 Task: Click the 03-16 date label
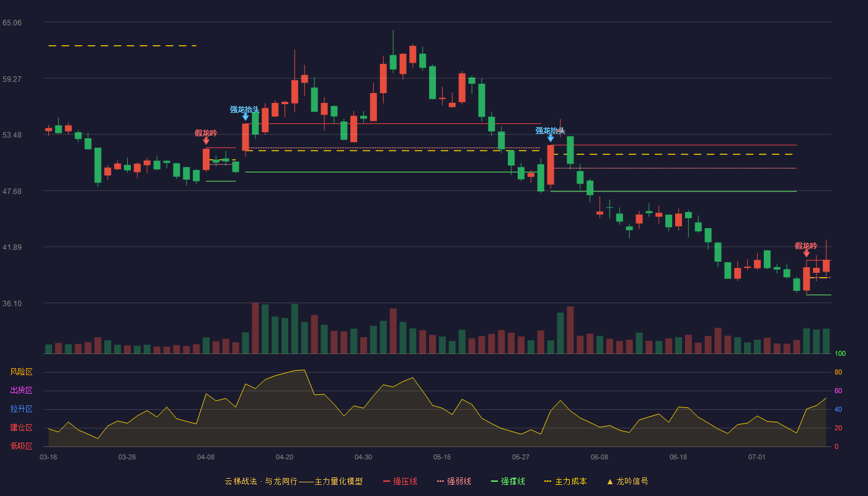[x=48, y=458]
